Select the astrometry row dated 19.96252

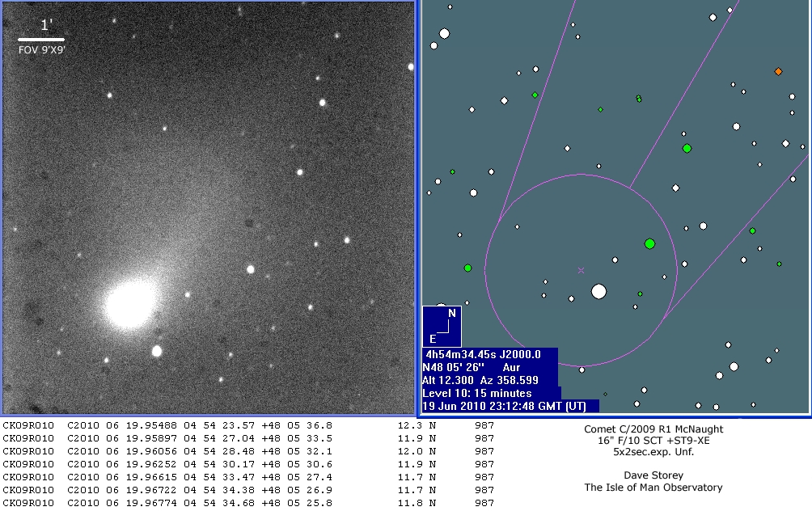(x=248, y=464)
